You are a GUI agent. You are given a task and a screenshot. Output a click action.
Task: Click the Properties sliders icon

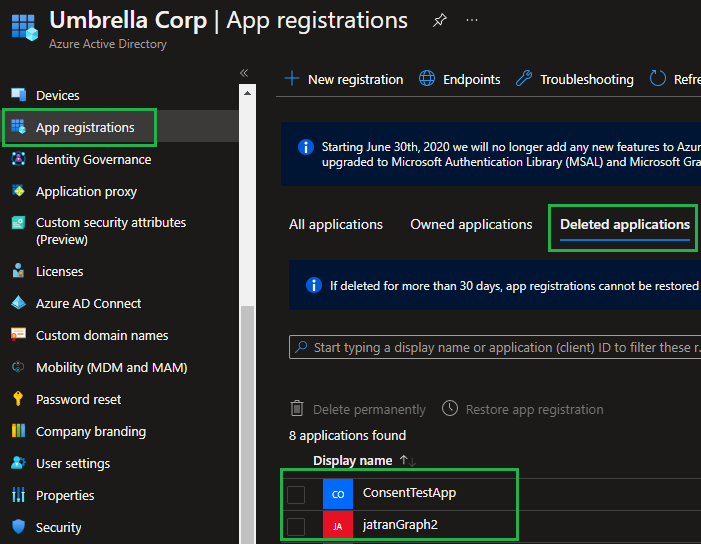(x=18, y=494)
